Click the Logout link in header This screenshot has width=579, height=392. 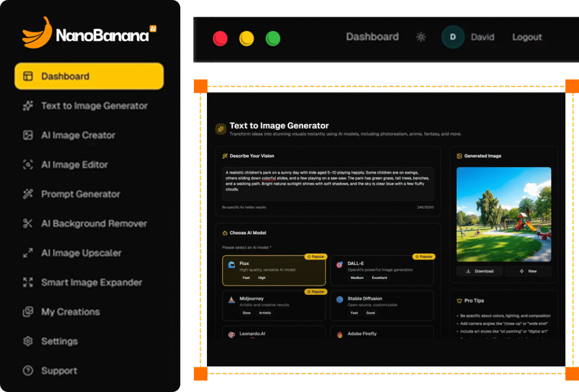[527, 37]
